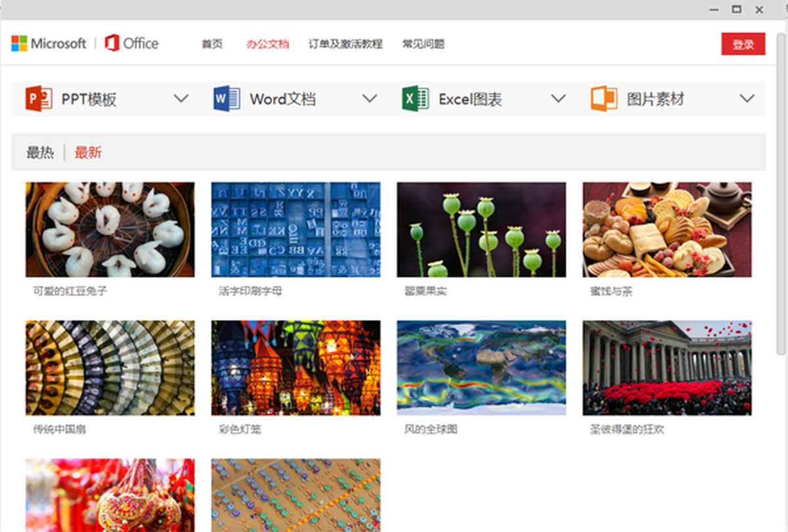Click the Word icon beside Word文档
Viewport: 788px width, 532px height.
[x=227, y=99]
